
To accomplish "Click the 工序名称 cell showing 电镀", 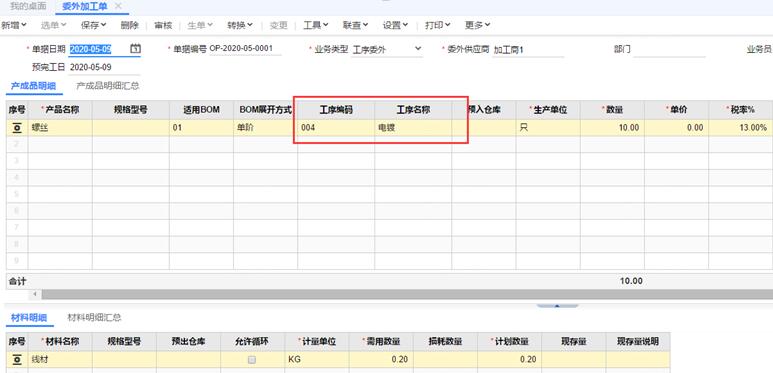I will 413,128.
